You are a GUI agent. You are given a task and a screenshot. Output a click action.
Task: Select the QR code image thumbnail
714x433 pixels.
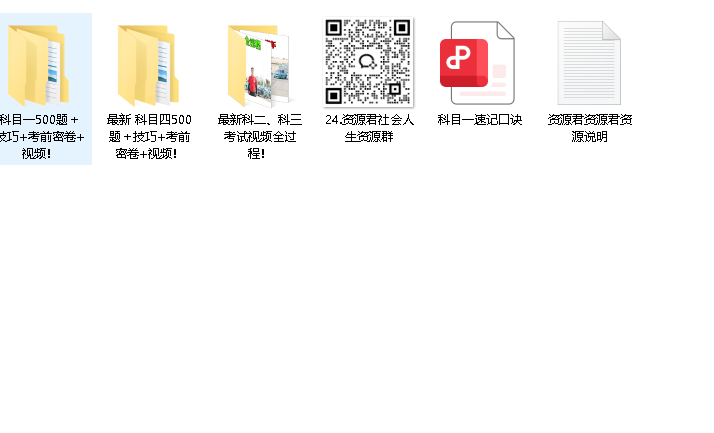coord(368,62)
